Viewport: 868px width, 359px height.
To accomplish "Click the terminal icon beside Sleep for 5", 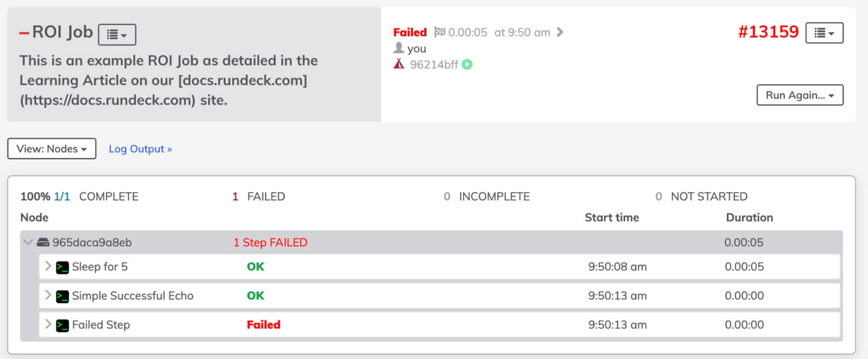I will click(x=63, y=267).
